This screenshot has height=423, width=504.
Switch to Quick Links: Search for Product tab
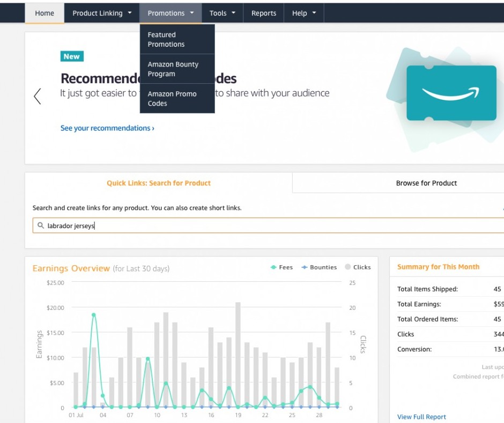coord(159,183)
